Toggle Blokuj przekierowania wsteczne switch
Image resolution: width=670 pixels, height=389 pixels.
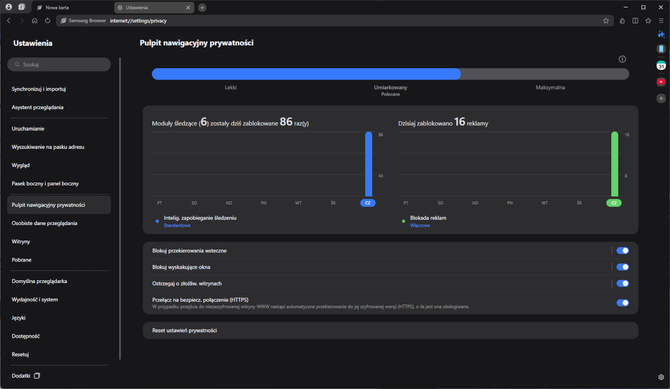[x=623, y=250]
